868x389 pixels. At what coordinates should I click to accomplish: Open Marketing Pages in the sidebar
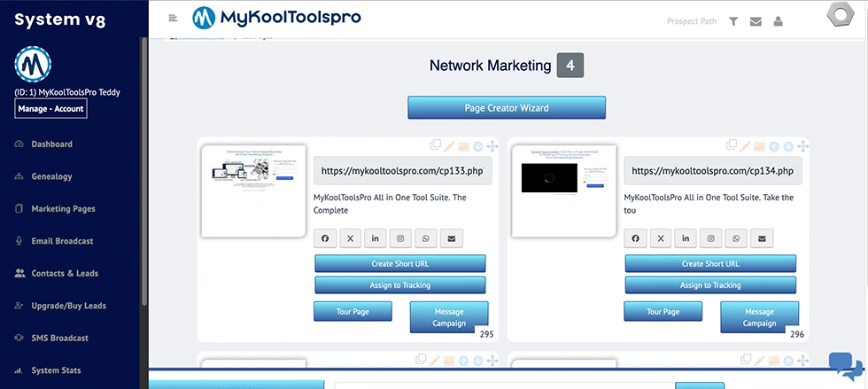coord(63,209)
